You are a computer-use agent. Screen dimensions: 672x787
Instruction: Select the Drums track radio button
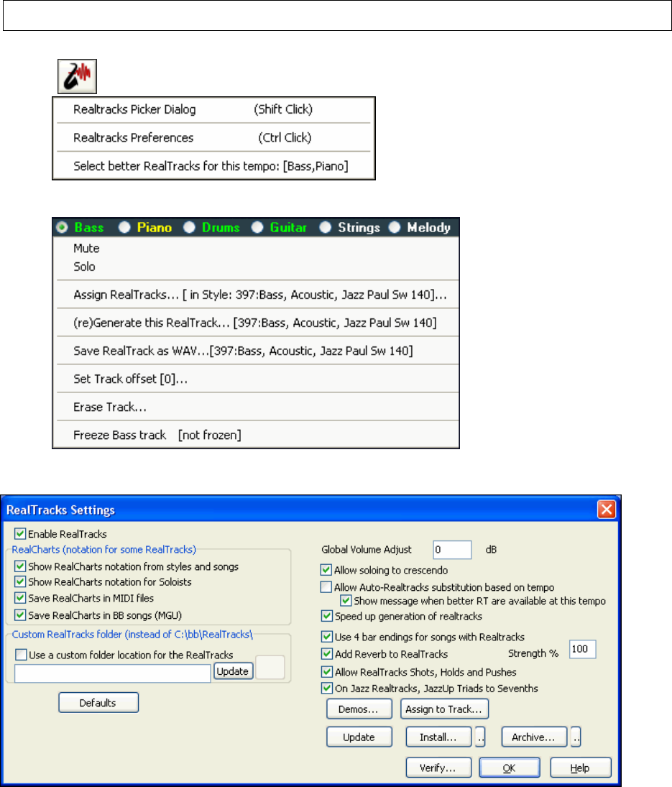(189, 227)
